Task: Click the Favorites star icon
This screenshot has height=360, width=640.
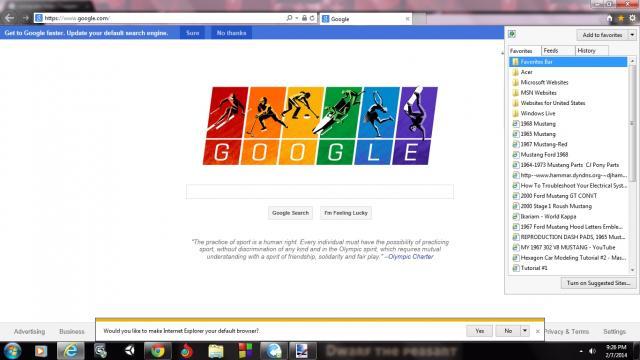Action: [621, 18]
